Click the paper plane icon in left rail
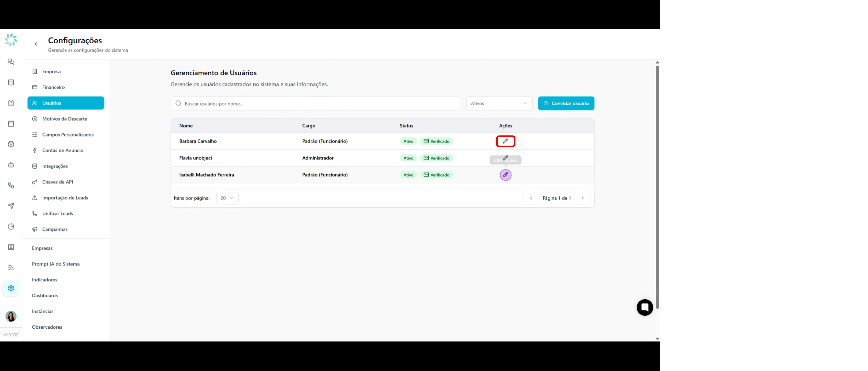Screen dimensions: 868x371 pyautogui.click(x=11, y=206)
